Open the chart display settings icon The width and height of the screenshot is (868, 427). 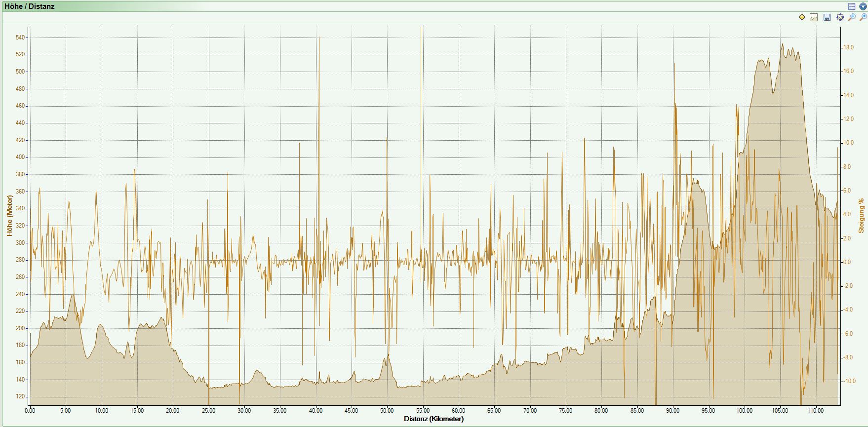coord(814,17)
